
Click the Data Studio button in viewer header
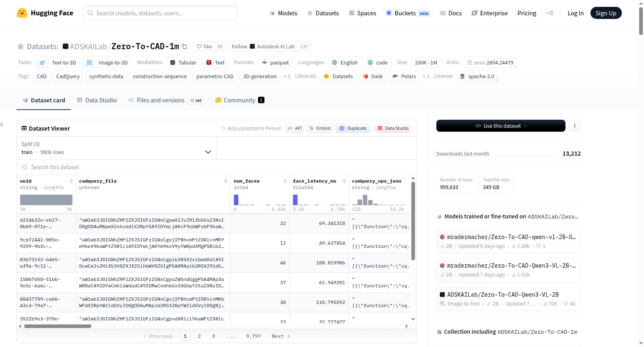393,128
